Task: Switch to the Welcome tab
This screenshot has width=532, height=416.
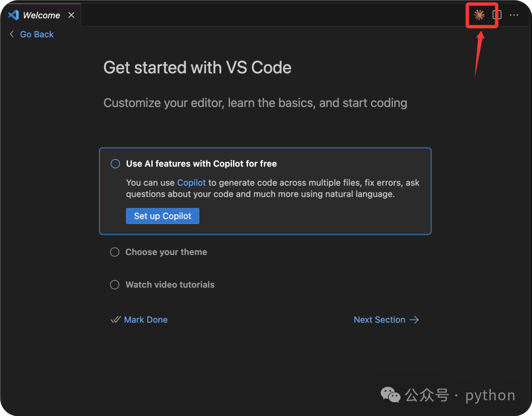Action: coord(41,15)
